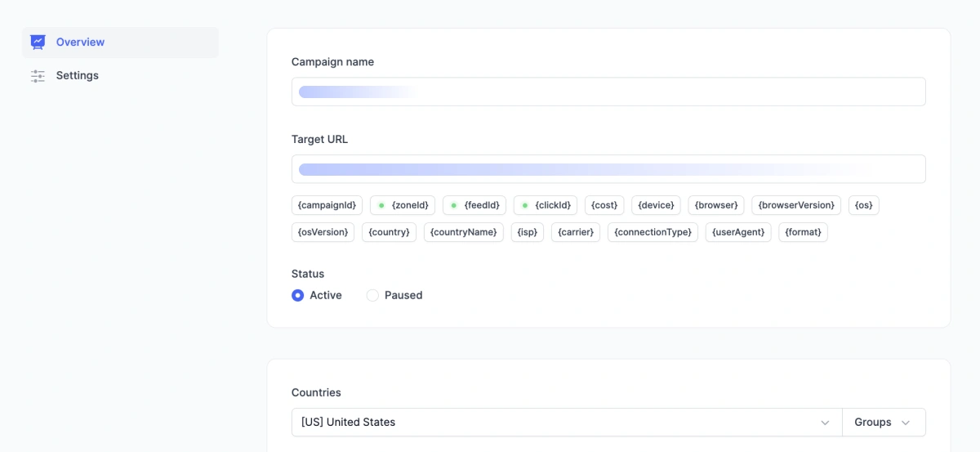This screenshot has width=980, height=452.
Task: Click the {connectionType} macro tag
Action: (x=653, y=232)
